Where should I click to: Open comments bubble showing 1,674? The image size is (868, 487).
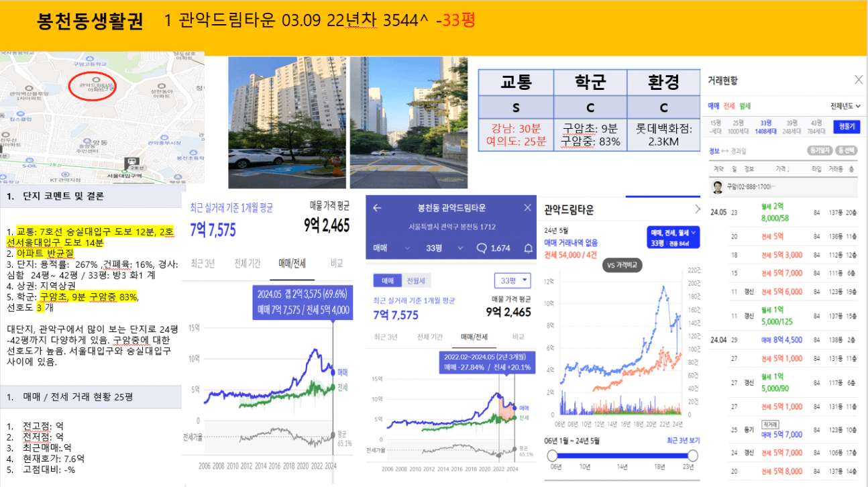[494, 248]
